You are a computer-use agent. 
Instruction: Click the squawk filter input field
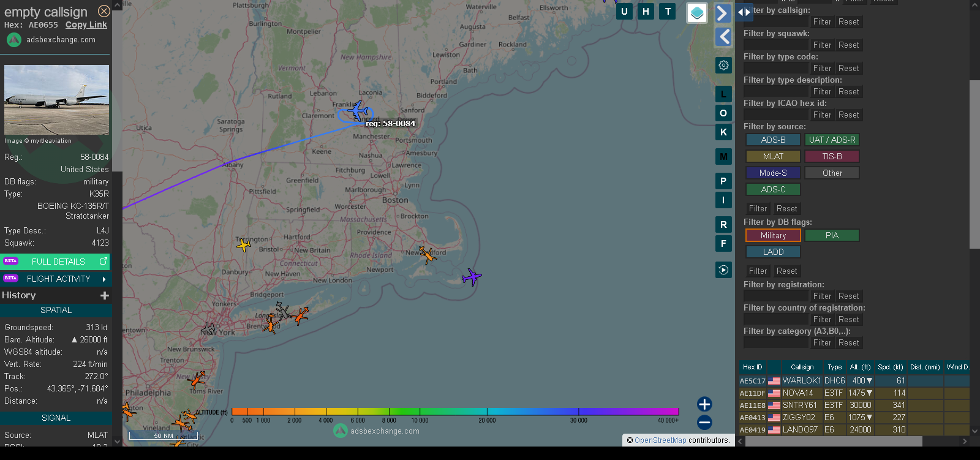[x=776, y=45]
